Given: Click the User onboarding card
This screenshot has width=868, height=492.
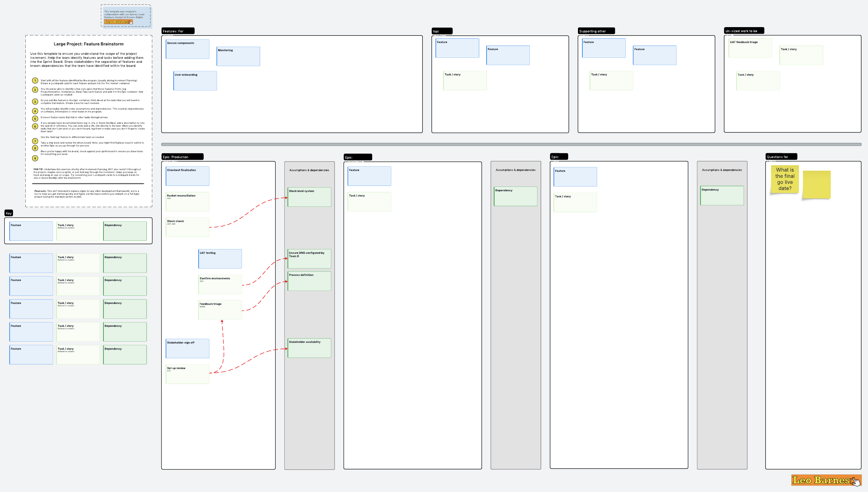Looking at the screenshot, I should (x=195, y=81).
